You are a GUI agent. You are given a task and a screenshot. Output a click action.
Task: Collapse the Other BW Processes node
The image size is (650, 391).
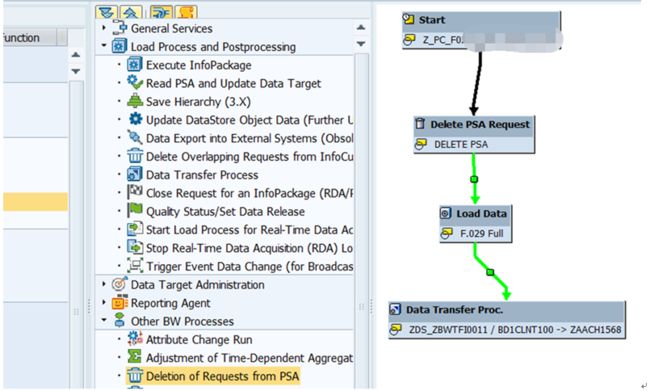(x=104, y=321)
